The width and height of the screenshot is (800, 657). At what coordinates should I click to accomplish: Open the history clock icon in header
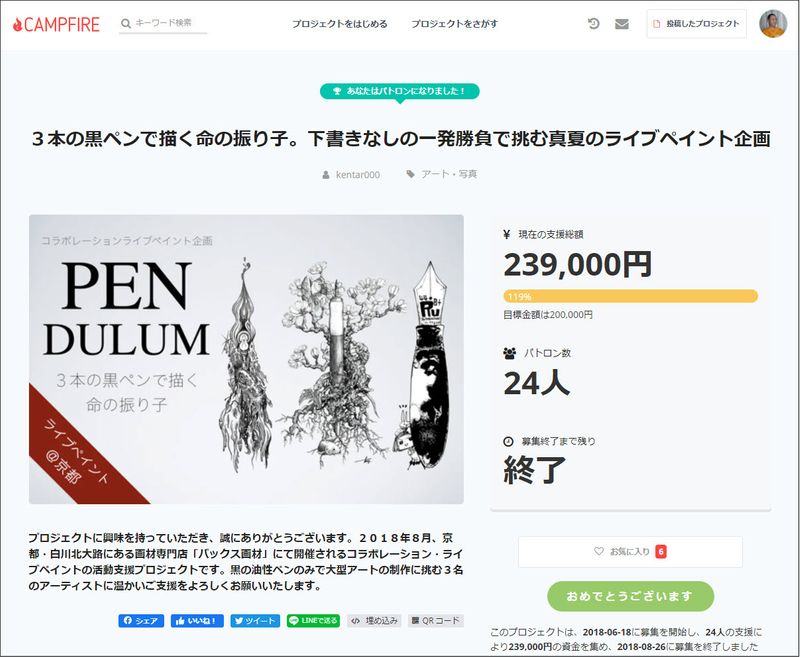point(593,23)
